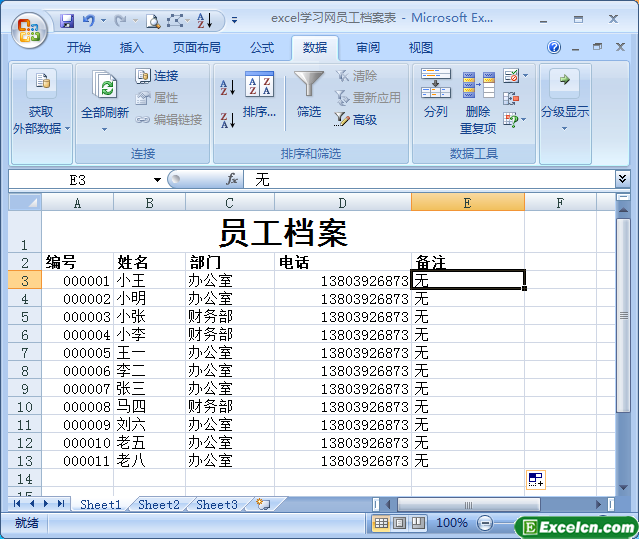Switch to Page Layout view in status bar
639x539 pixels.
[399, 523]
